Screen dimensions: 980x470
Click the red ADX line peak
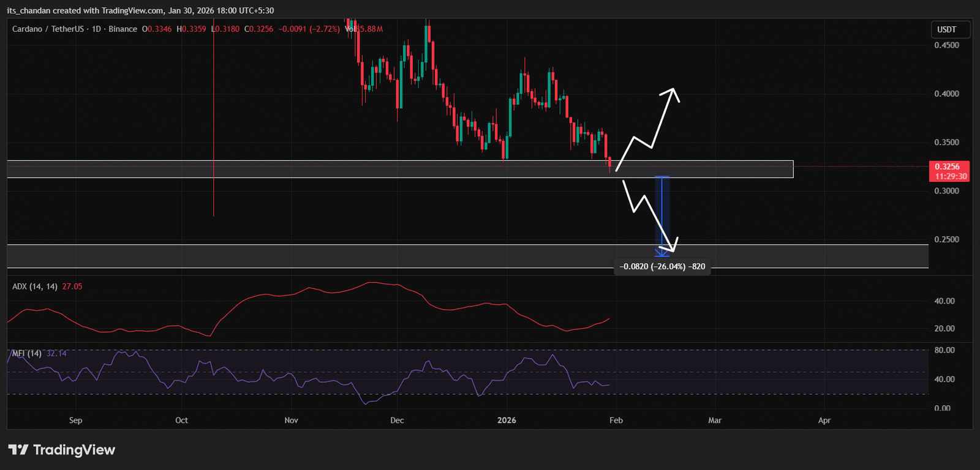point(371,283)
